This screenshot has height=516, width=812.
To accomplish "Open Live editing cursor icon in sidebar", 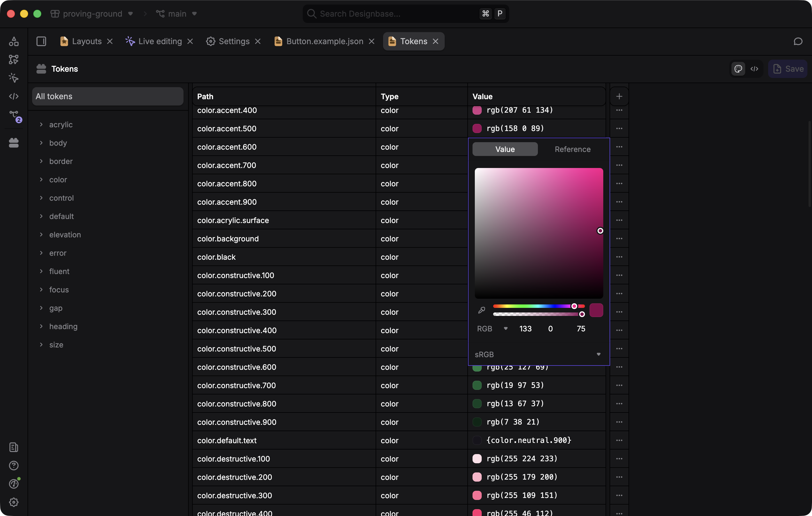I will [14, 78].
